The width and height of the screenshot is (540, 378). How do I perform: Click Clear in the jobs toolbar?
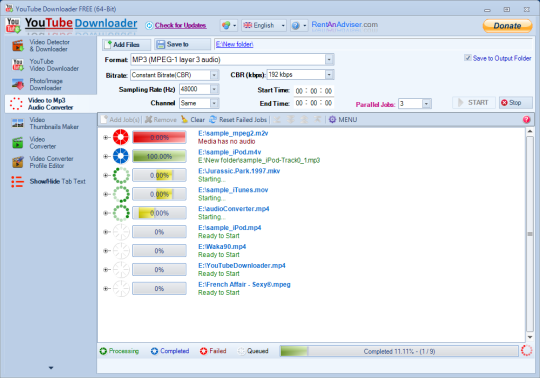[193, 120]
